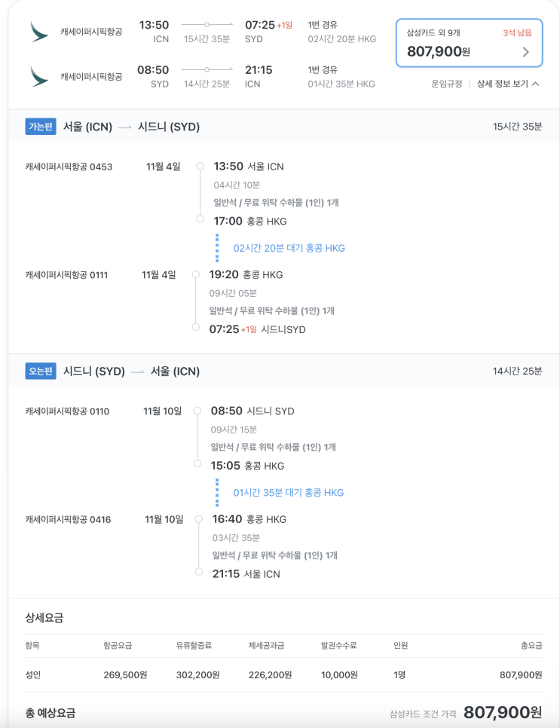Image resolution: width=560 pixels, height=728 pixels.
Task: Click the 02시간 20분 대기 홍콩 layover text
Action: pyautogui.click(x=289, y=248)
